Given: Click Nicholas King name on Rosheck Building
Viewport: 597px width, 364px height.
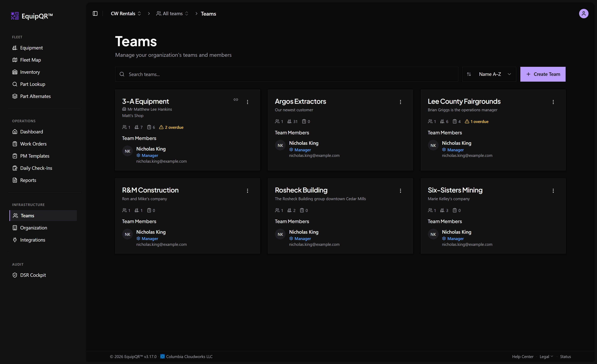Looking at the screenshot, I should [304, 232].
